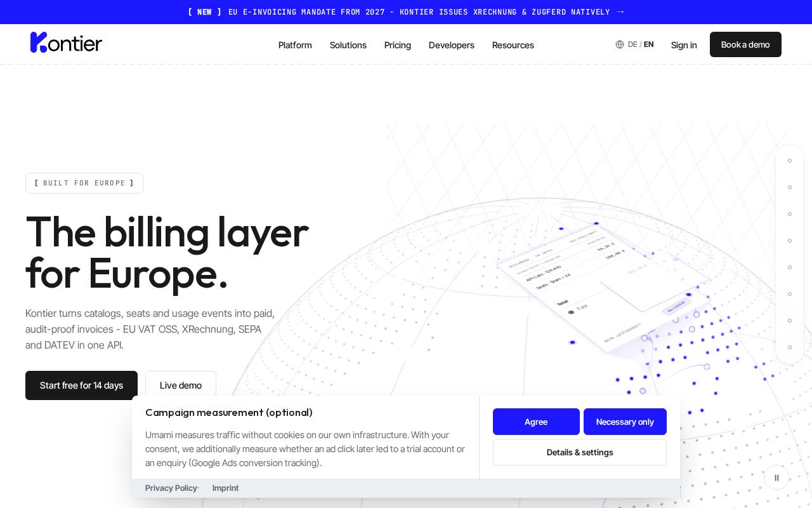Image resolution: width=812 pixels, height=508 pixels.
Task: Switch site language to DE
Action: (x=632, y=44)
